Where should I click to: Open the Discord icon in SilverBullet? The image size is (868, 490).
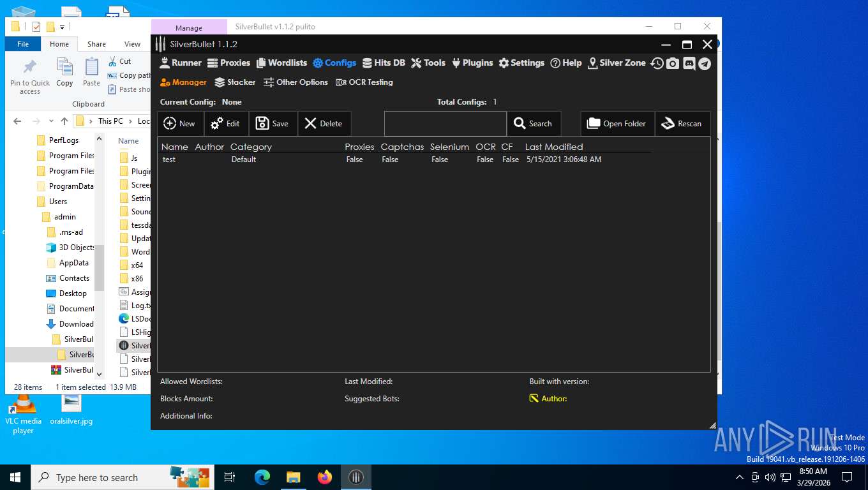pyautogui.click(x=689, y=63)
